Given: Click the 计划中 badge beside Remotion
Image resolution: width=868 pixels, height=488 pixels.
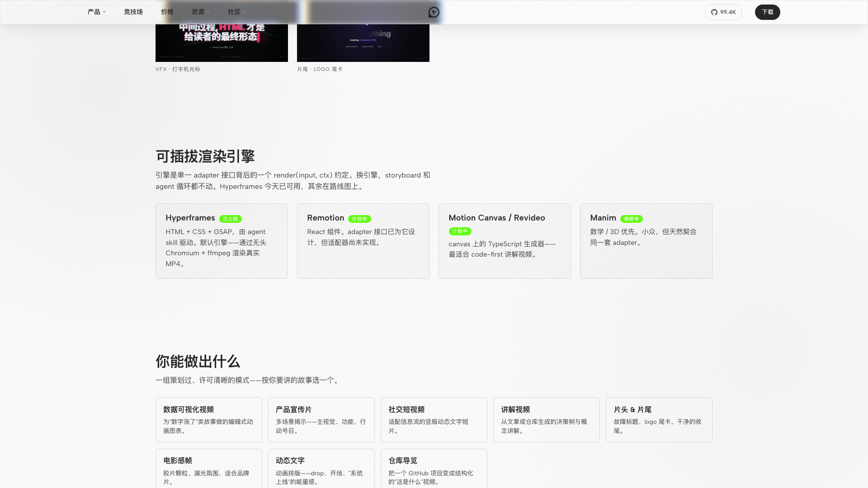Looking at the screenshot, I should coord(359,219).
